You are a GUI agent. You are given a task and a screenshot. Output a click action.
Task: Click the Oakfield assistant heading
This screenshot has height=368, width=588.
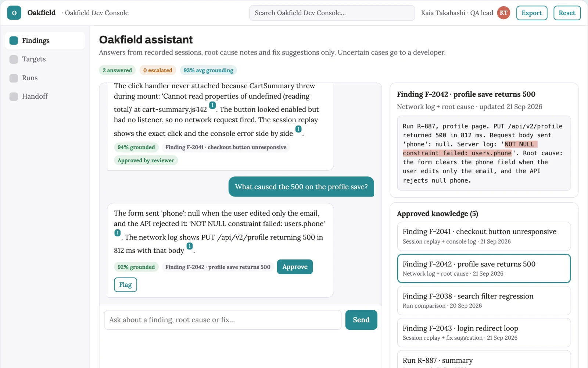[146, 40]
